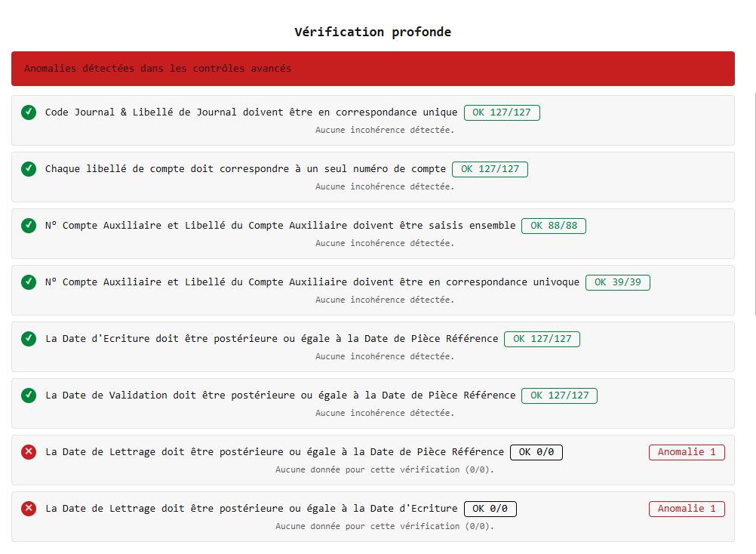Click OK 127/127 badge on Code Journal row
Viewport: 756px width, 554px height.
[501, 112]
